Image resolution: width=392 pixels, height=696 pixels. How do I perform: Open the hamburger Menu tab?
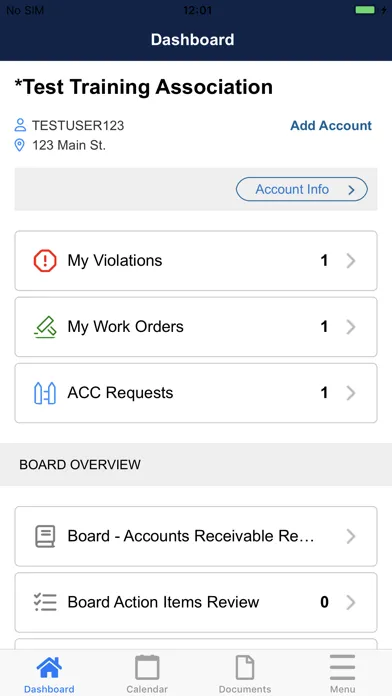(342, 674)
